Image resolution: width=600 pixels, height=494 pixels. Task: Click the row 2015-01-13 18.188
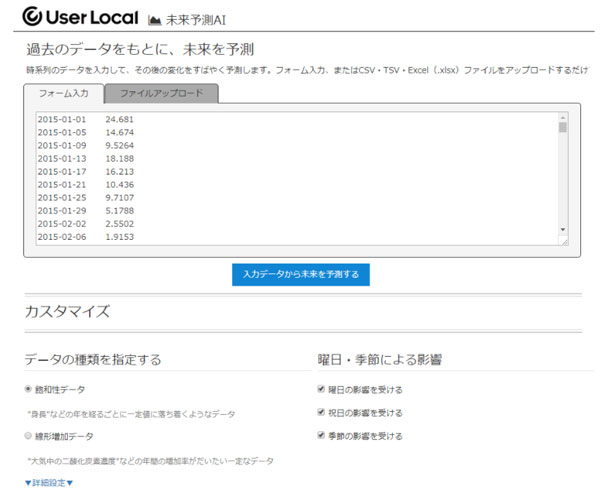[x=86, y=158]
